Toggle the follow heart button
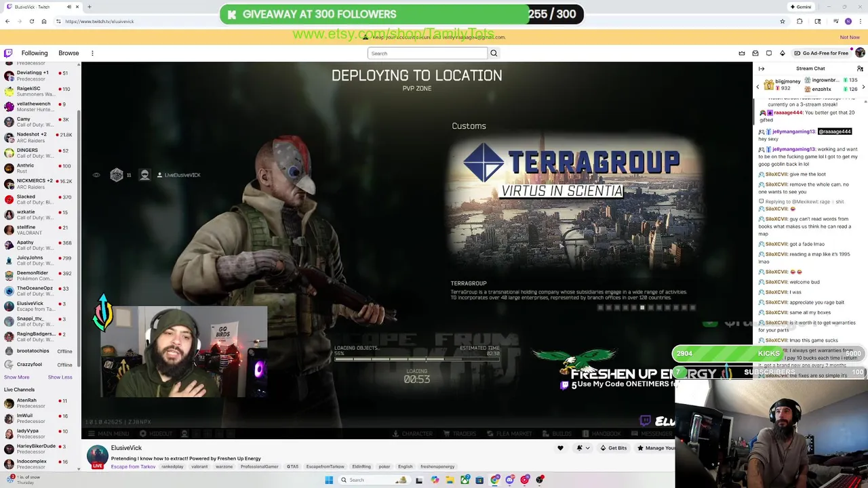 (x=560, y=448)
